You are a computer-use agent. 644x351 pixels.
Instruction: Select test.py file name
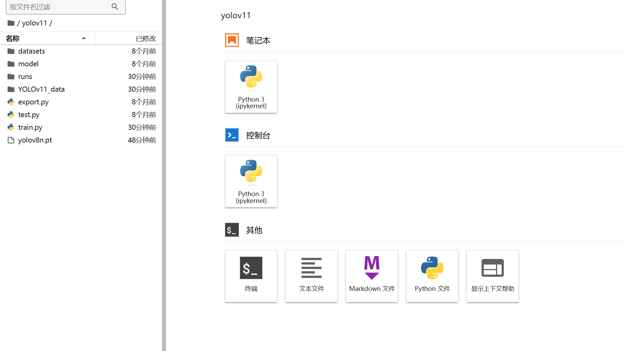pyautogui.click(x=29, y=115)
